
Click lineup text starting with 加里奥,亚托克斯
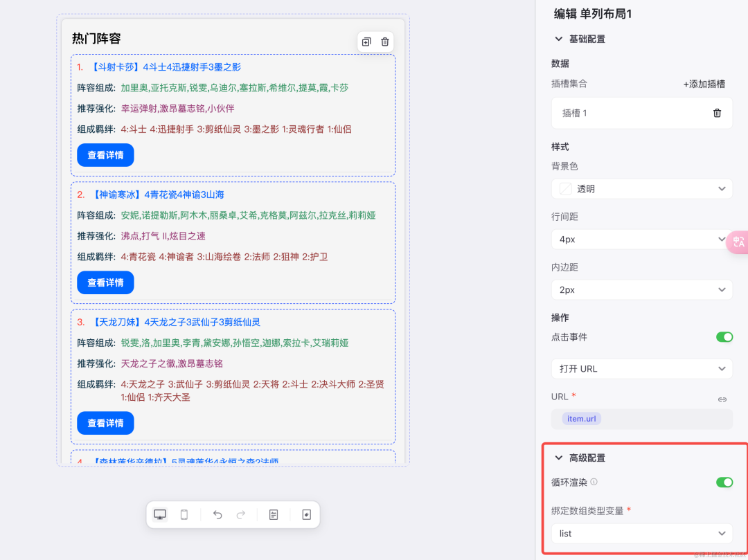coord(235,88)
